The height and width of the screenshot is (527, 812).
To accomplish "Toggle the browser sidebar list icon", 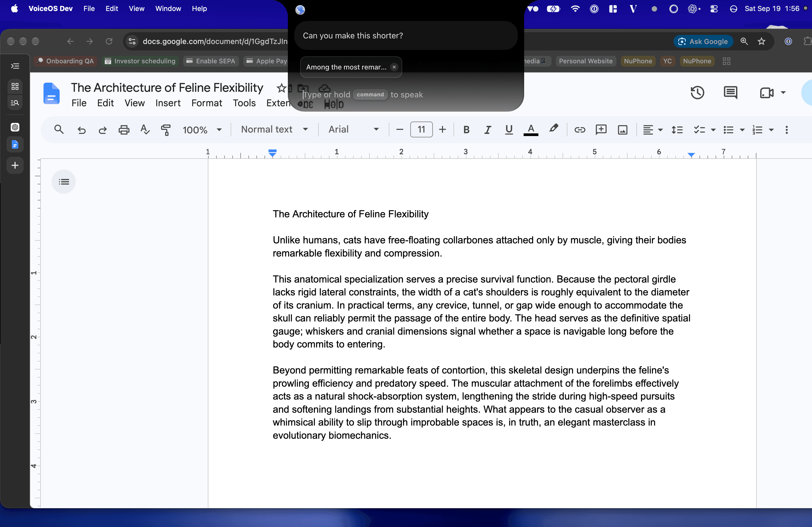I will pos(15,66).
